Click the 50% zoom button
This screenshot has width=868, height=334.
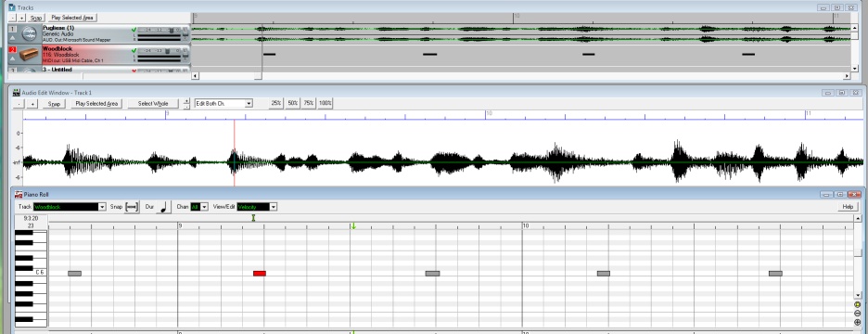click(292, 103)
